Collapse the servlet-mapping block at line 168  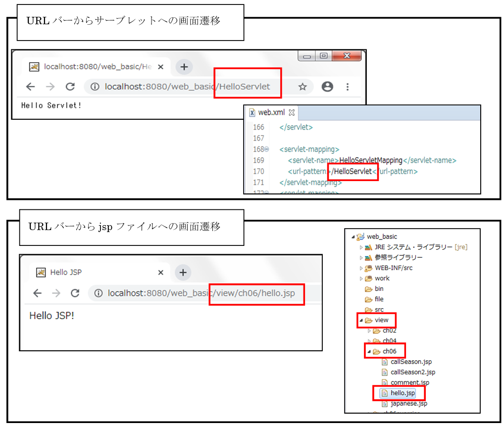point(267,149)
